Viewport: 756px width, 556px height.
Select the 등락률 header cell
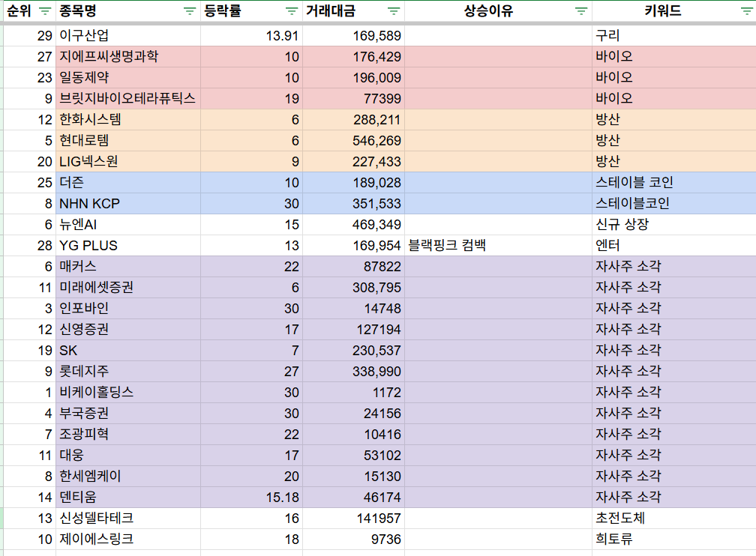(252, 11)
